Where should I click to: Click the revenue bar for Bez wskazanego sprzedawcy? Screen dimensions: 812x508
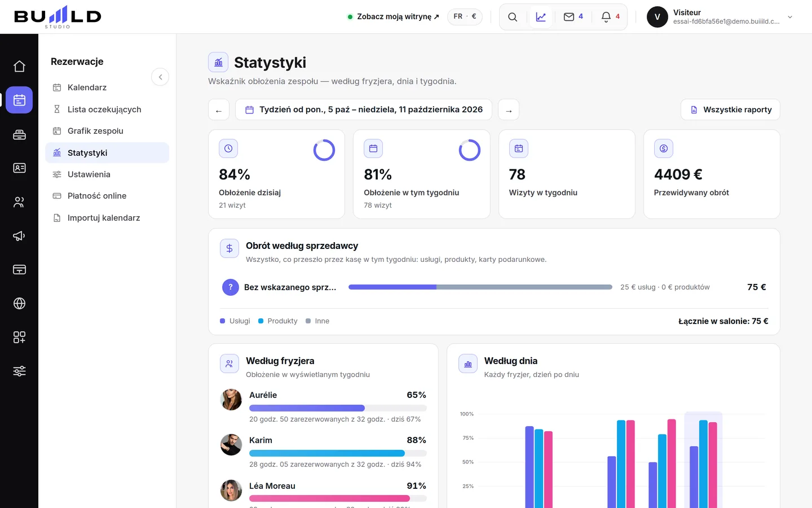point(480,287)
